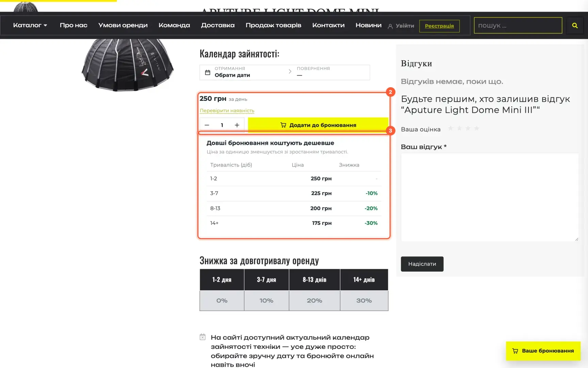Click the Перевірити наявність link
Image resolution: width=588 pixels, height=368 pixels.
click(227, 111)
